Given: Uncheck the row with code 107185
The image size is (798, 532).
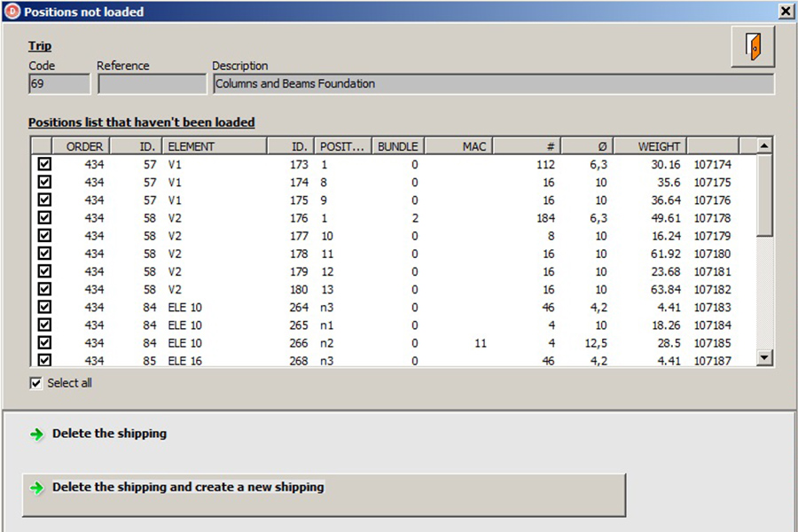Looking at the screenshot, I should coord(44,342).
